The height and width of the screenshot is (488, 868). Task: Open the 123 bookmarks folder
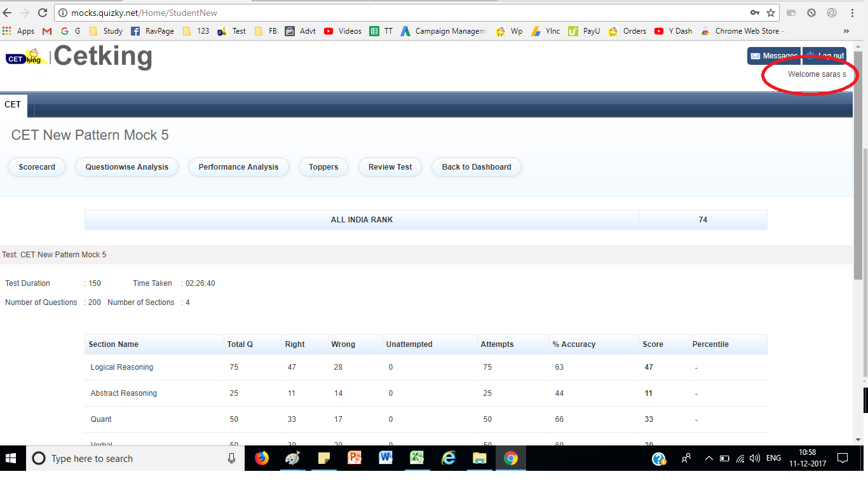coord(196,30)
